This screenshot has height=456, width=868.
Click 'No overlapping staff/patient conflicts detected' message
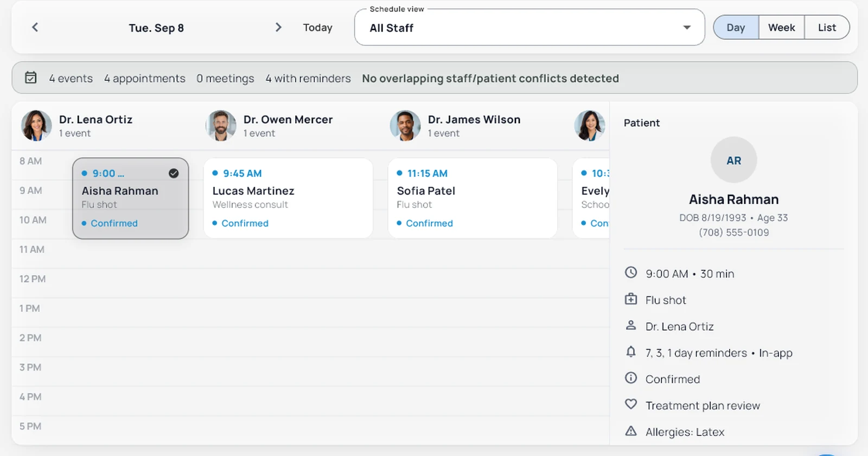pos(490,78)
